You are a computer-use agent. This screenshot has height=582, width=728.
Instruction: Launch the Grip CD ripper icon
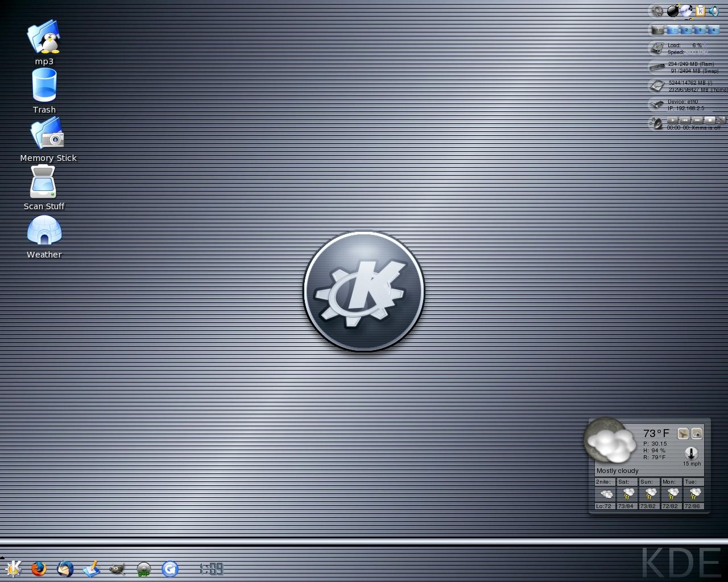point(144,569)
